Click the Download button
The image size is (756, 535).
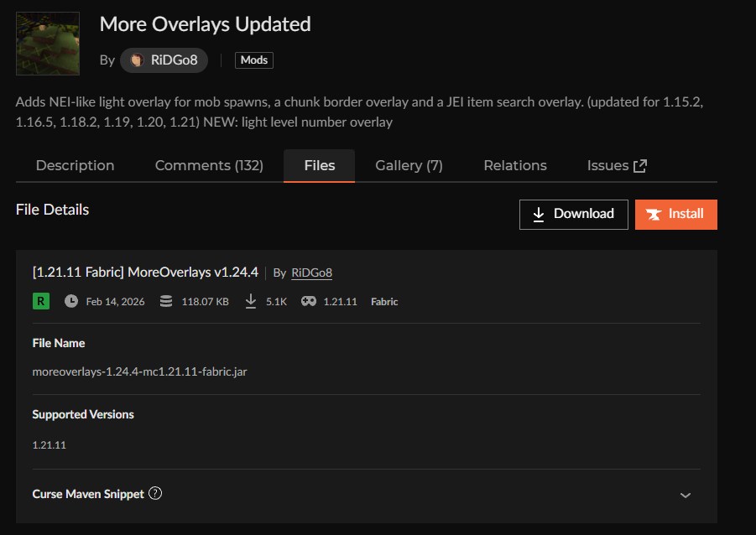573,214
